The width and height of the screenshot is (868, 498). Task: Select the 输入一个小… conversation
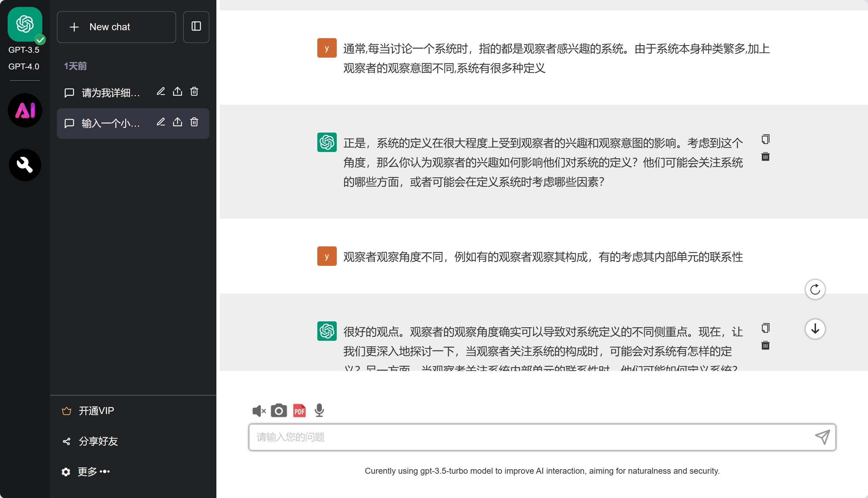point(110,123)
